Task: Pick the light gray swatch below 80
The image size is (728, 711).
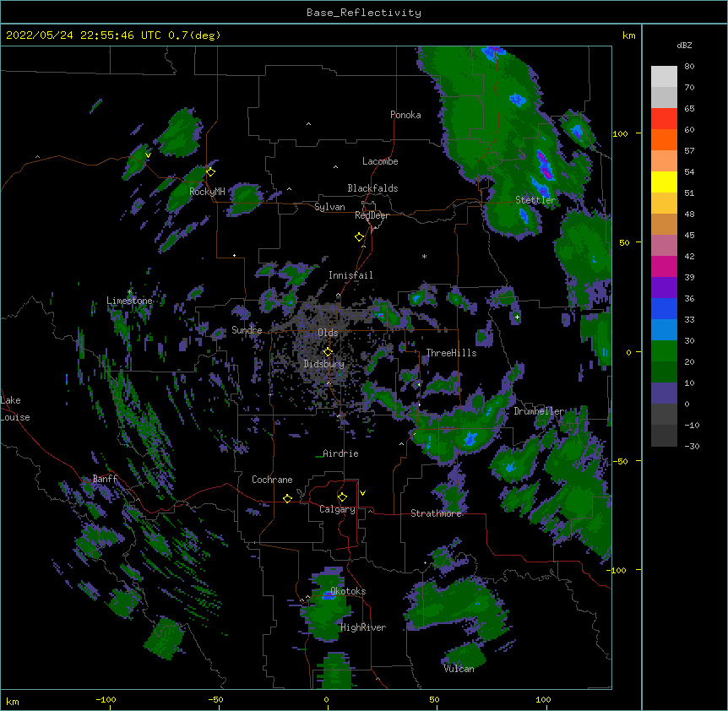Action: coord(664,77)
